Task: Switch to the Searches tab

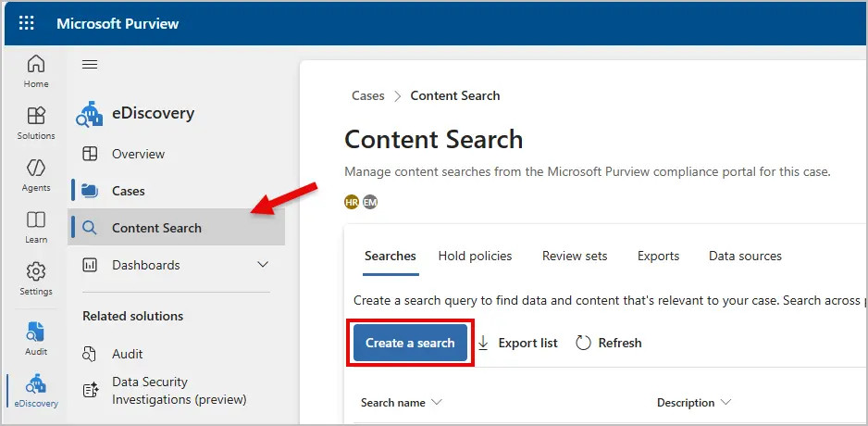Action: click(x=391, y=256)
